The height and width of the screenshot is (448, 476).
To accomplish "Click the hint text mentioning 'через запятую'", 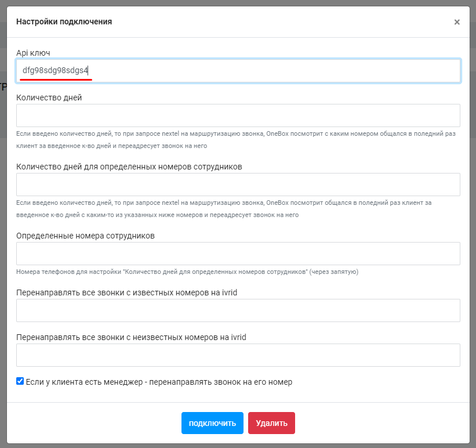I will pos(187,272).
